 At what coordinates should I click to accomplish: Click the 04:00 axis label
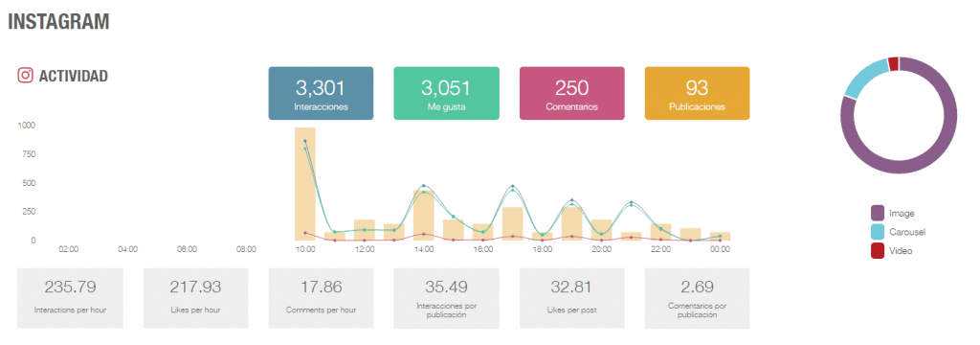(127, 249)
